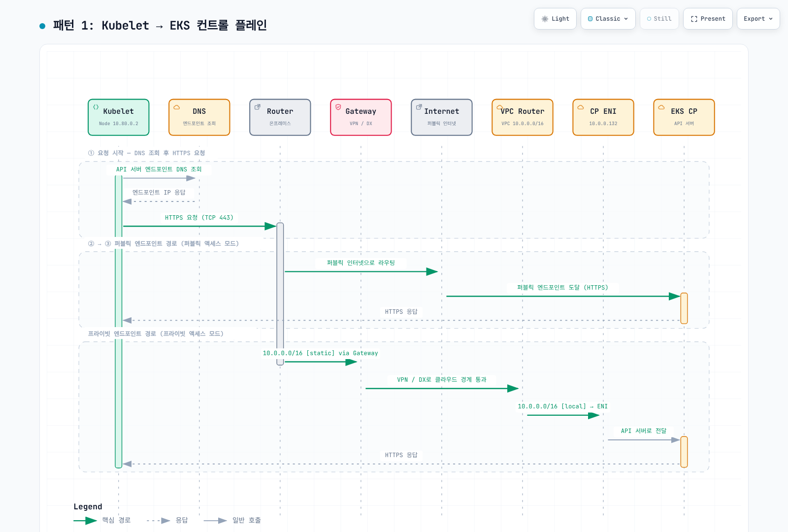
Task: Click 'API 서버로 전달' label
Action: [x=644, y=431]
